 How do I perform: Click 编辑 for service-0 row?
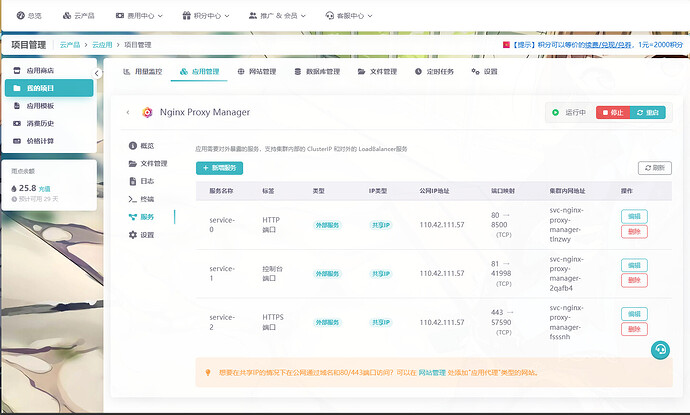(633, 215)
